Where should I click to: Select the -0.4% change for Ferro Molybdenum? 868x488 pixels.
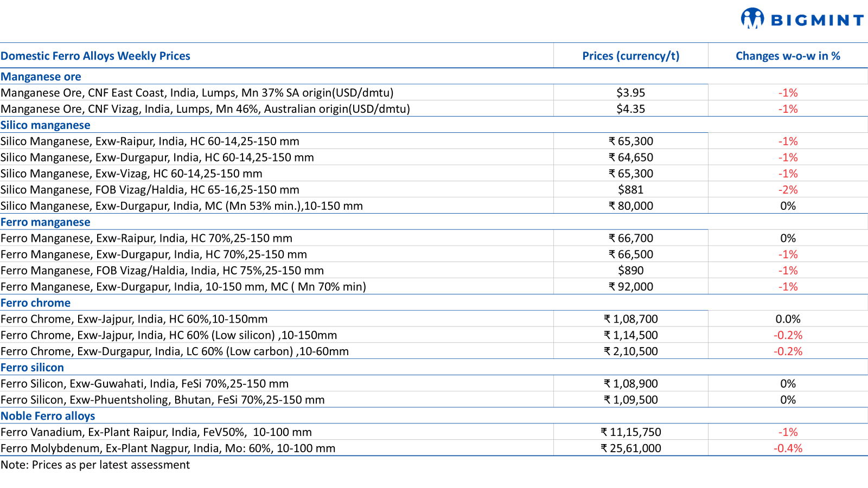pos(788,448)
